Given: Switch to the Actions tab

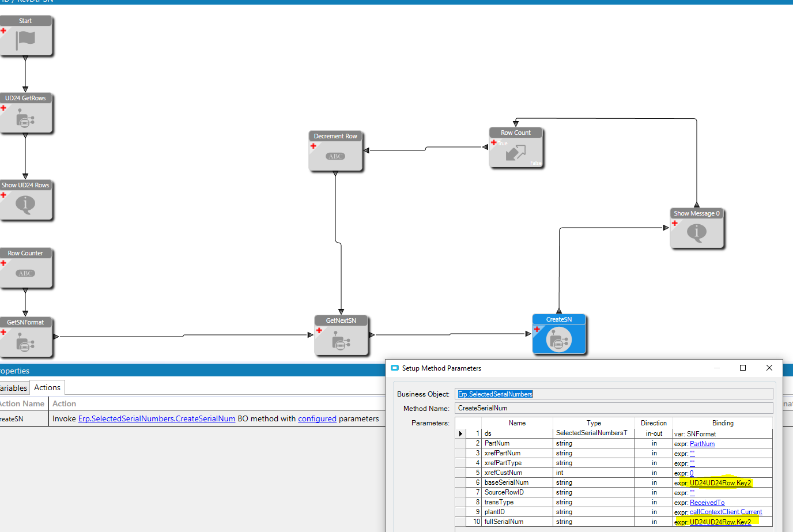Looking at the screenshot, I should point(47,388).
